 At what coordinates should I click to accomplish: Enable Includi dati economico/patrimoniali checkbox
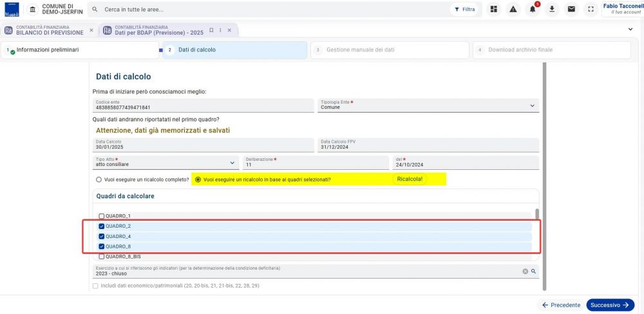point(95,286)
